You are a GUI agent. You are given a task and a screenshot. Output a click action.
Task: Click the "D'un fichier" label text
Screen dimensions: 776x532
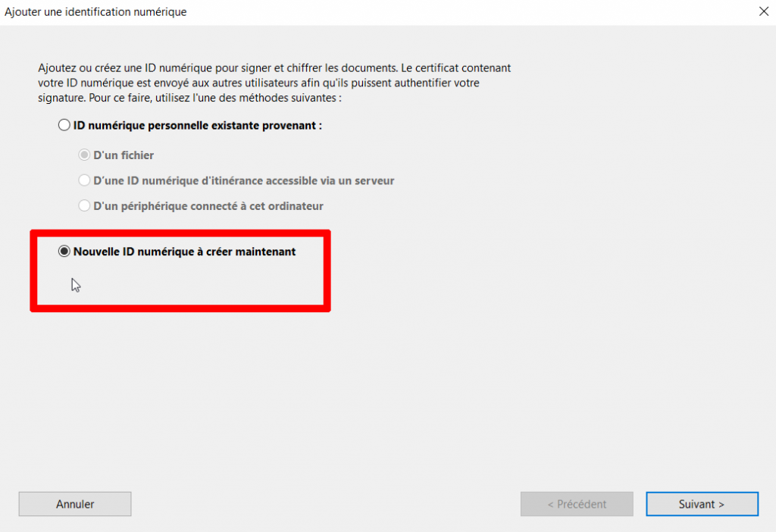pyautogui.click(x=124, y=155)
